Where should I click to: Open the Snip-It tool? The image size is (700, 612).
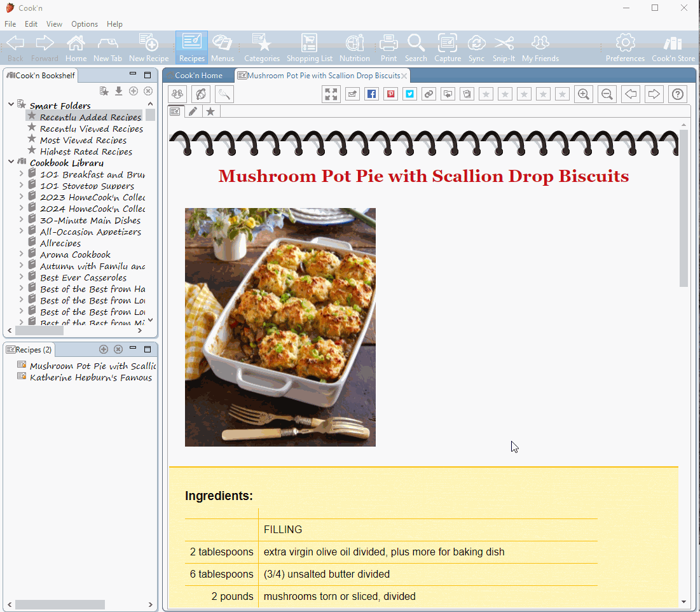504,48
